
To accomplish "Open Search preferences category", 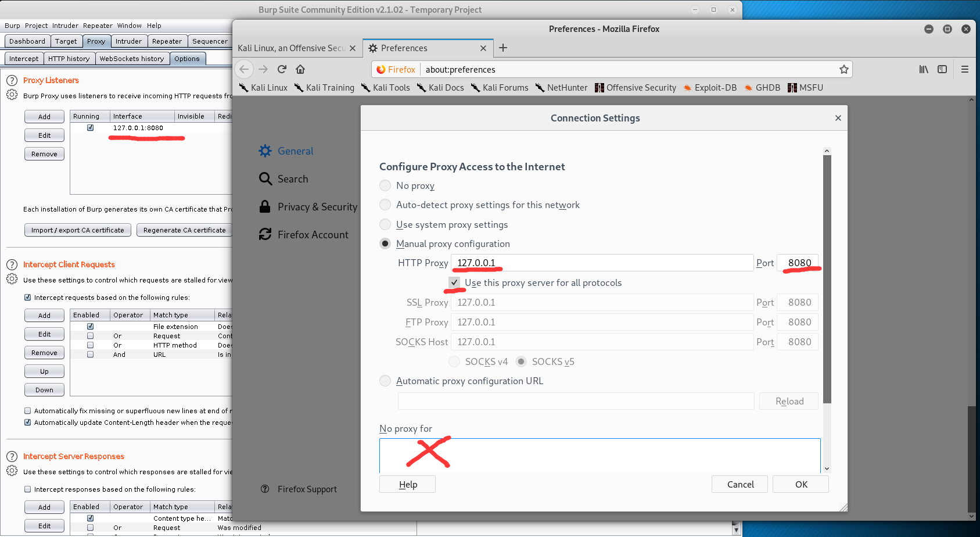I will (x=283, y=178).
